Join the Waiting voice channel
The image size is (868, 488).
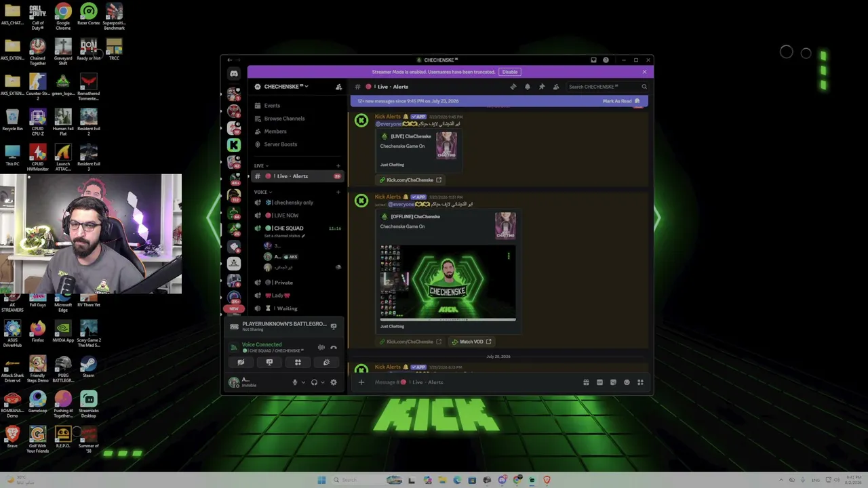297,308
